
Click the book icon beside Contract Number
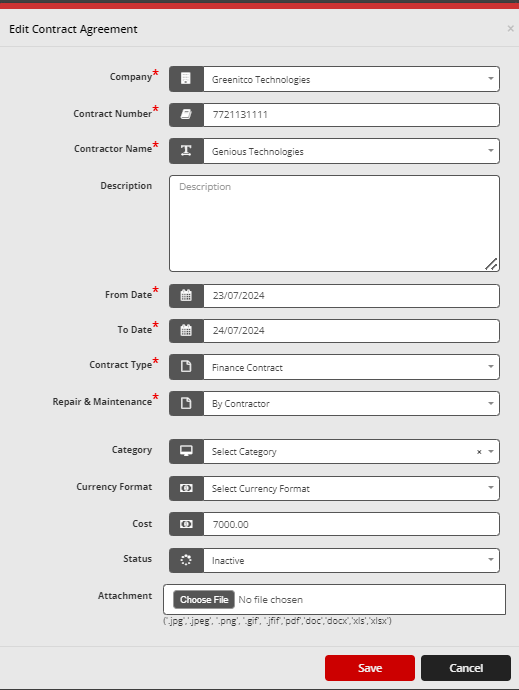(186, 115)
